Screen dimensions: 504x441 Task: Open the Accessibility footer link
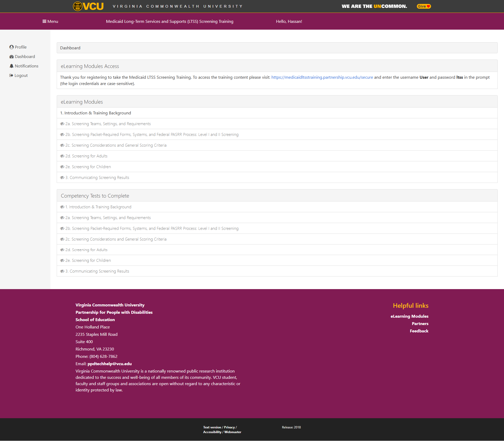coord(212,432)
